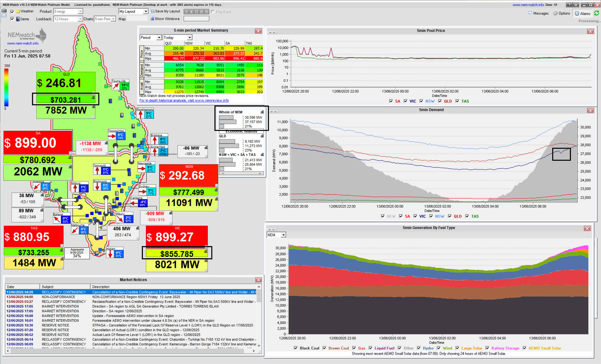The height and width of the screenshot is (364, 601).
Task: Open the Messages menu
Action: pyautogui.click(x=538, y=13)
